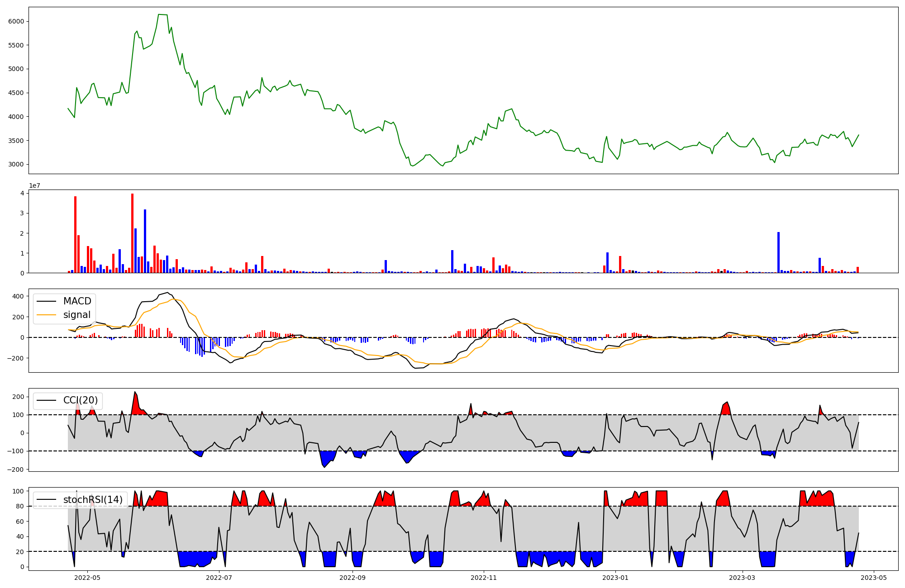This screenshot has width=905, height=588.
Task: Click the orange signal legend line
Action: click(46, 315)
